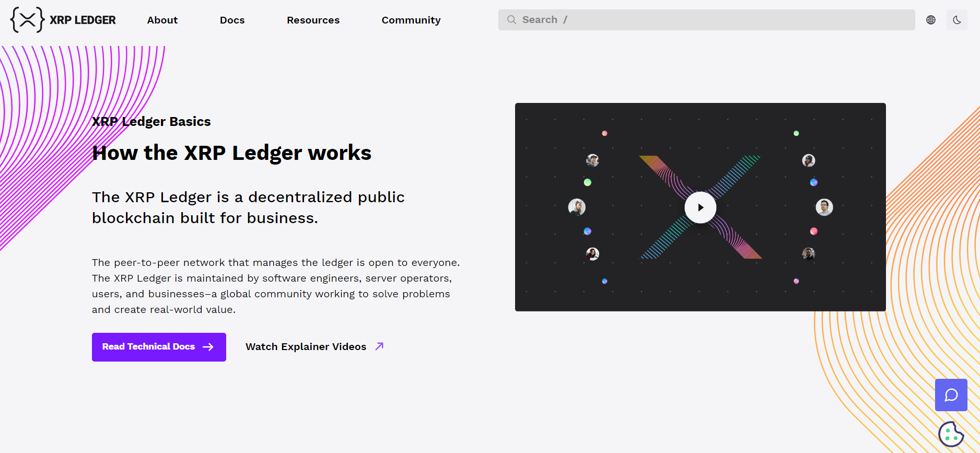Click Read Technical Docs button

pos(159,347)
